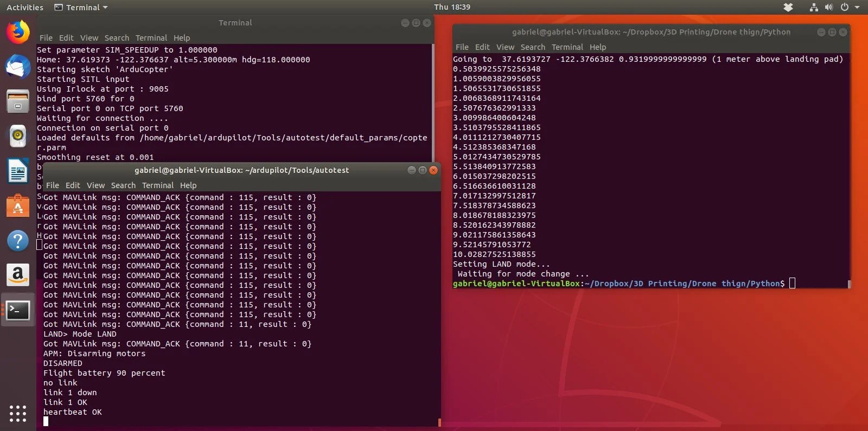Open View menu in back Terminal window
The width and height of the screenshot is (868, 431).
89,38
